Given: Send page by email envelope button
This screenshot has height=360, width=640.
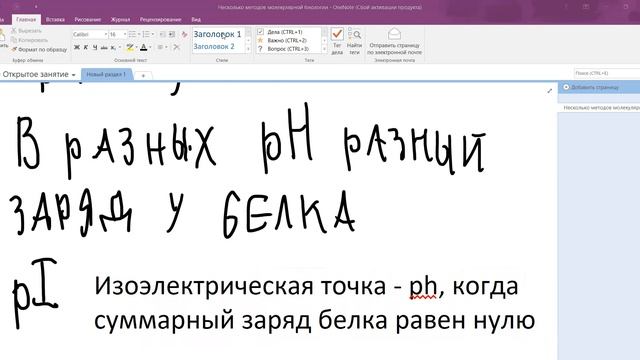Looking at the screenshot, I should [x=394, y=41].
